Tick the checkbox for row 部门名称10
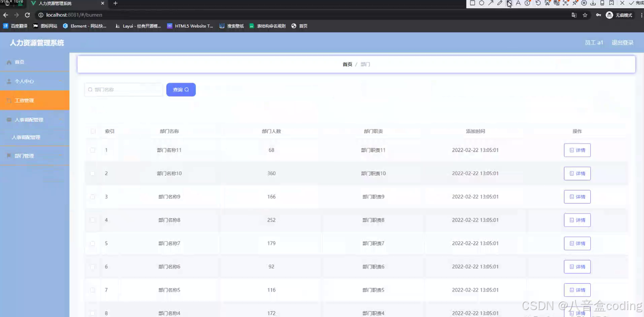Viewport: 644px width, 317px height. (93, 173)
